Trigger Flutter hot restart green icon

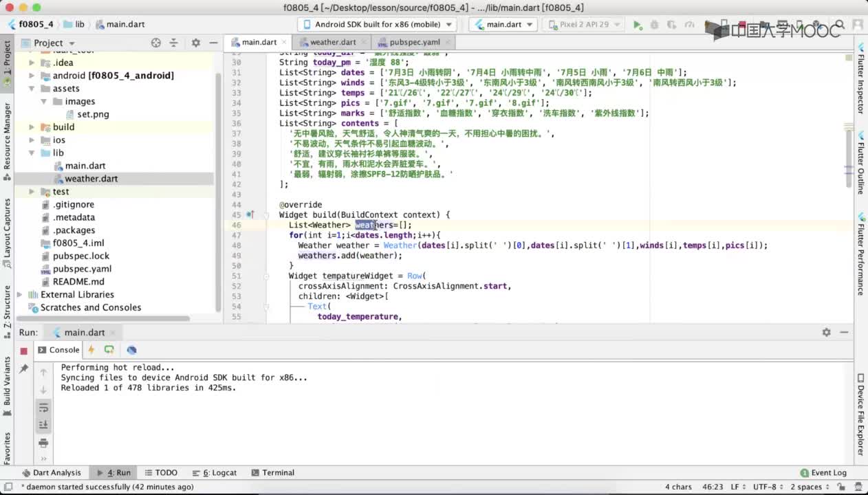(109, 350)
